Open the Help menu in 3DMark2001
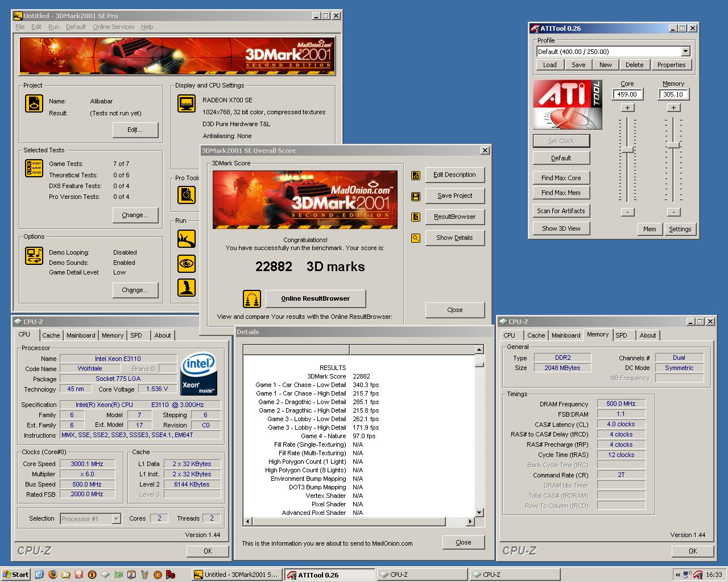The width and height of the screenshot is (728, 582). [147, 27]
